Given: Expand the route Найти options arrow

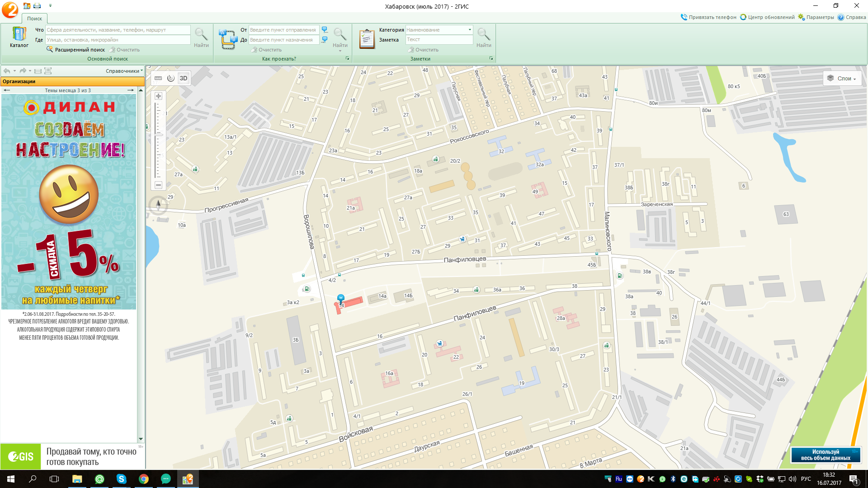Looking at the screenshot, I should click(340, 51).
